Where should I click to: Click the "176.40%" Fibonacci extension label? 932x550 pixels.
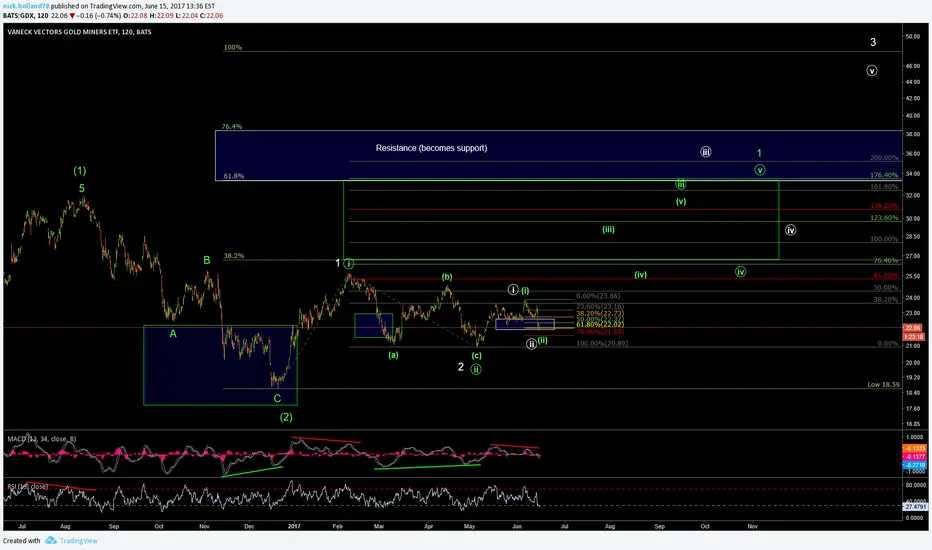coord(884,175)
